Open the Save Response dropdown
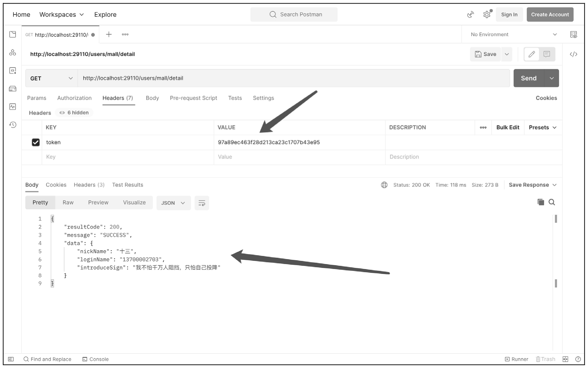 pos(533,185)
